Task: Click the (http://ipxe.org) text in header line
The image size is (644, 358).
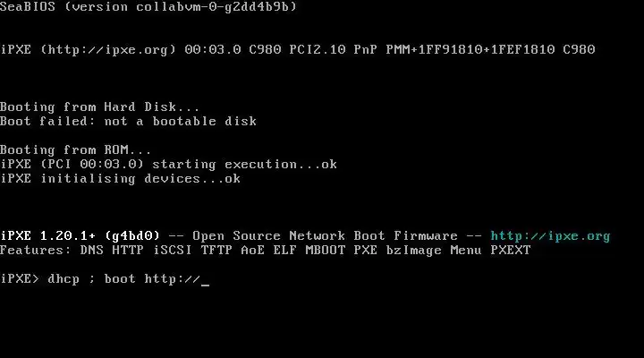Action: tap(108, 50)
